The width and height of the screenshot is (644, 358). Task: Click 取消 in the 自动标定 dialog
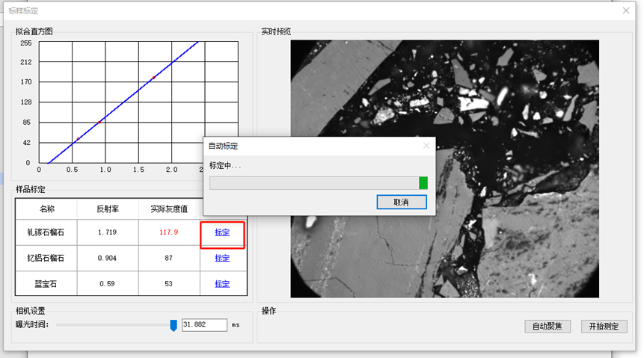click(402, 202)
